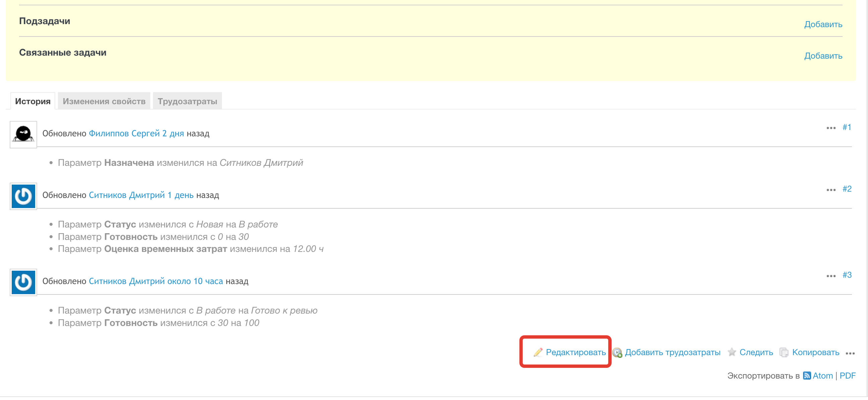Click Добавить link for Подзадачи
Image resolution: width=868 pixels, height=400 pixels.
tap(823, 24)
